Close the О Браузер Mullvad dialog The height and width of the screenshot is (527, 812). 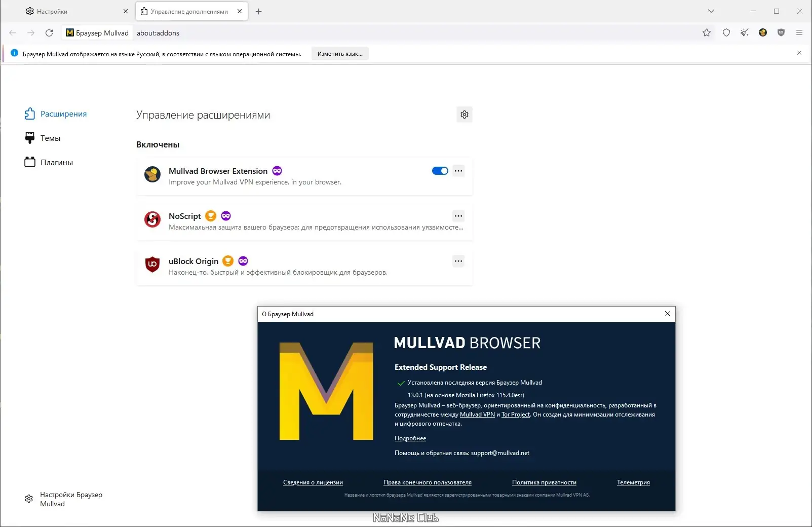[668, 314]
